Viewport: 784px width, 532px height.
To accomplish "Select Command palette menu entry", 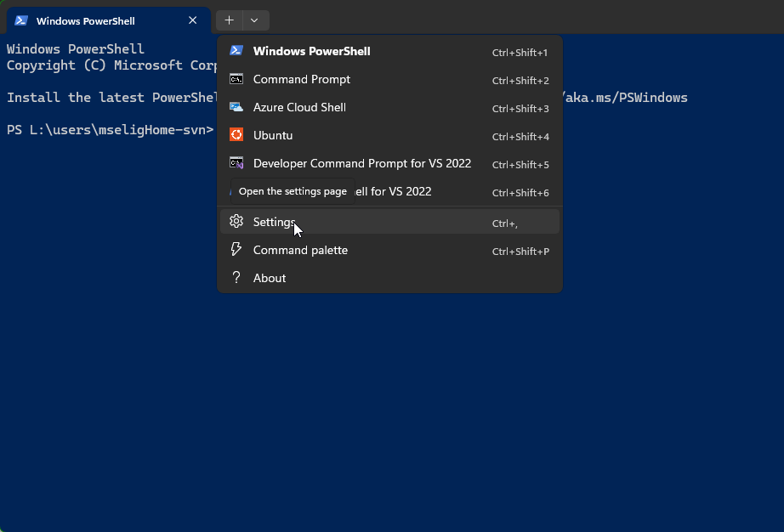I will 300,250.
